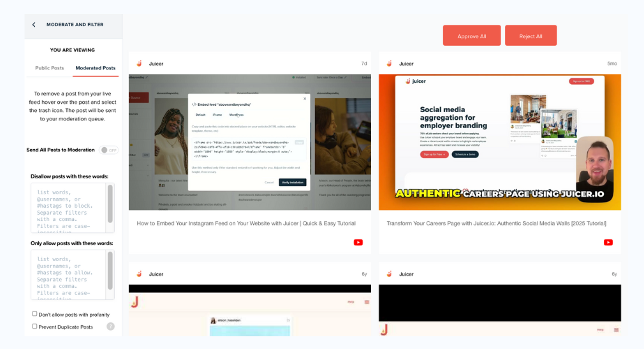Click the Juicer logo on the 7d post

[x=139, y=64]
